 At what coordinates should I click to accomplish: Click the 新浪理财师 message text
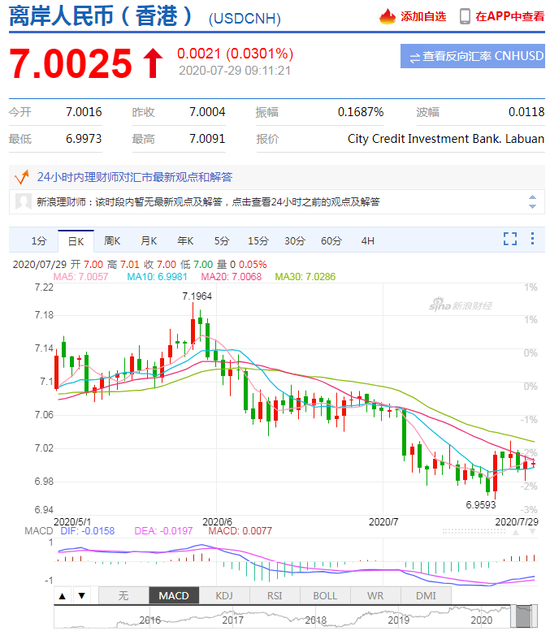pos(208,202)
